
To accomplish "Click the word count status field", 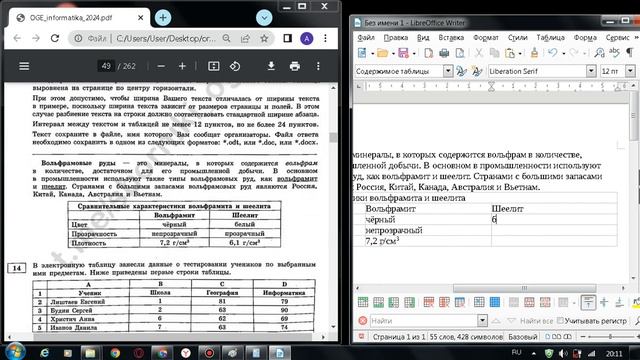I will 466,337.
